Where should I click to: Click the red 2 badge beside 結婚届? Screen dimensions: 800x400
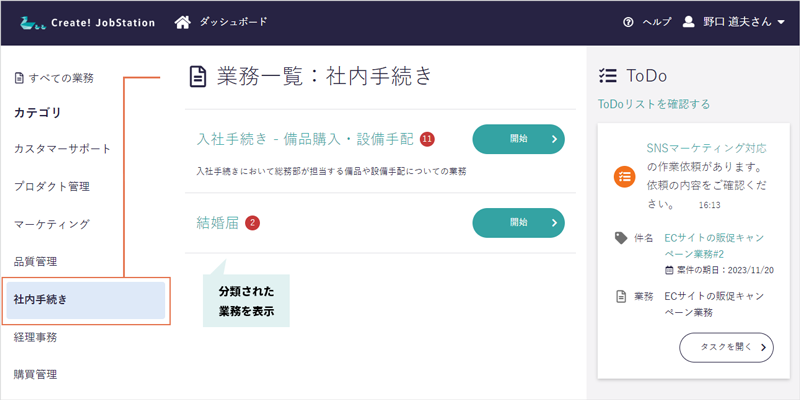click(x=252, y=222)
